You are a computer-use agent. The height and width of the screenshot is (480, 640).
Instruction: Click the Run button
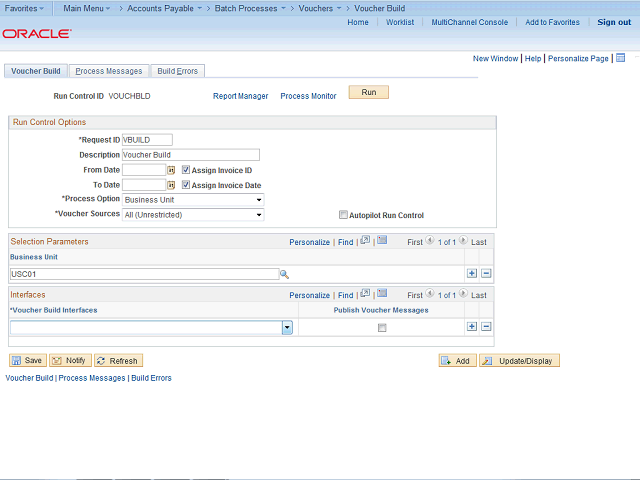(x=369, y=92)
